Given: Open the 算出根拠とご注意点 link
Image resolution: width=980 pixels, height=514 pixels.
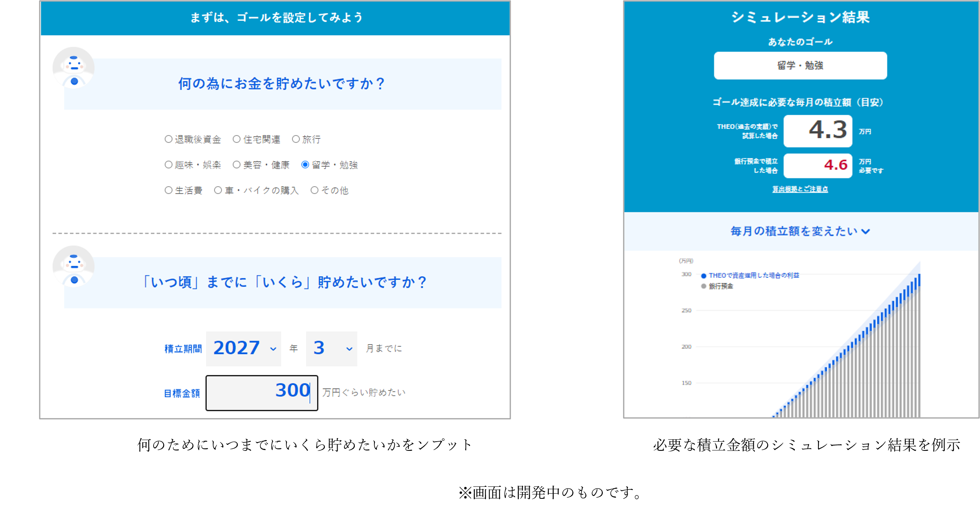Looking at the screenshot, I should pos(800,189).
